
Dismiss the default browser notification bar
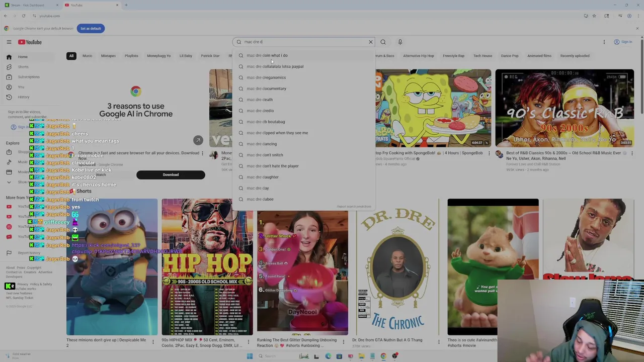click(x=637, y=29)
